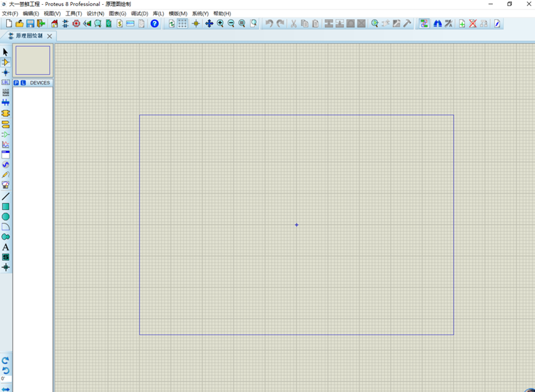This screenshot has width=535, height=392.
Task: Search and tag with binoculars icon
Action: 438,24
